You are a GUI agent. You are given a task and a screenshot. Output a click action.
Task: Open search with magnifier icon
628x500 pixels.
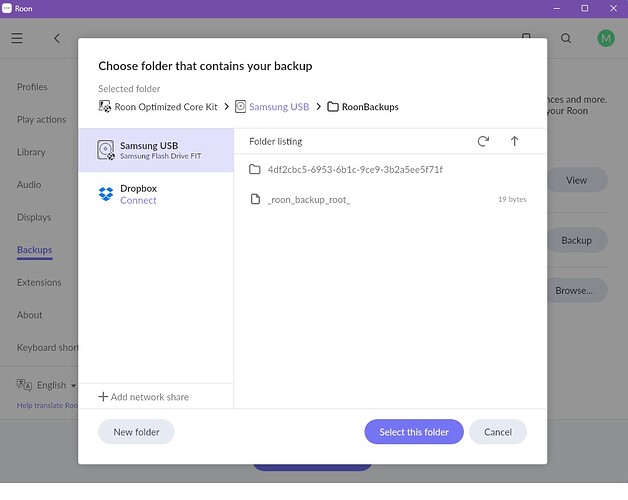(x=566, y=38)
